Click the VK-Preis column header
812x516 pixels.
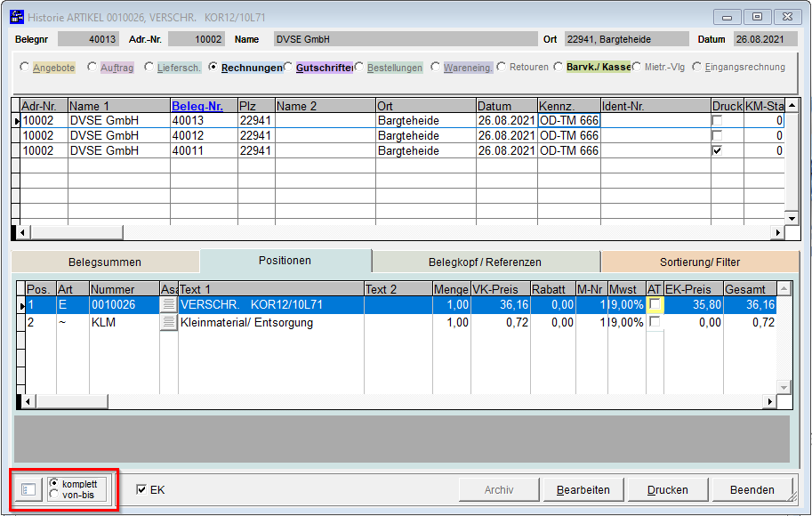point(501,289)
